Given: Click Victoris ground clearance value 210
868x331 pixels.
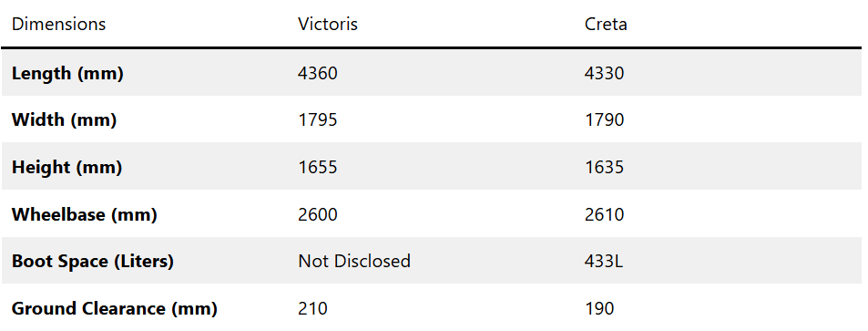Looking at the screenshot, I should (x=312, y=308).
